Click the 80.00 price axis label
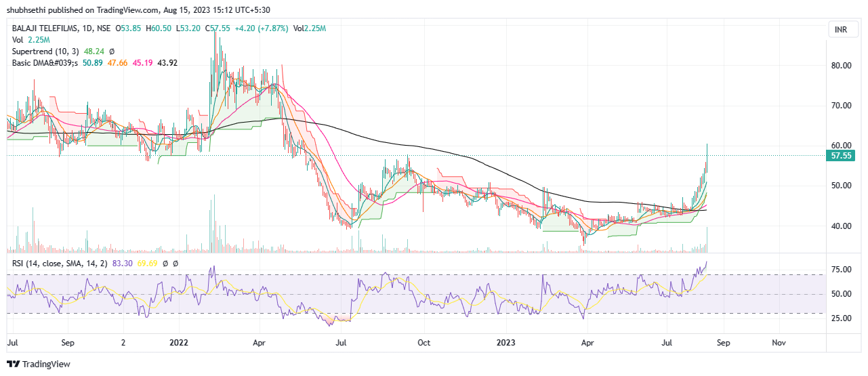Screen dimensions: 868x376 [840, 66]
